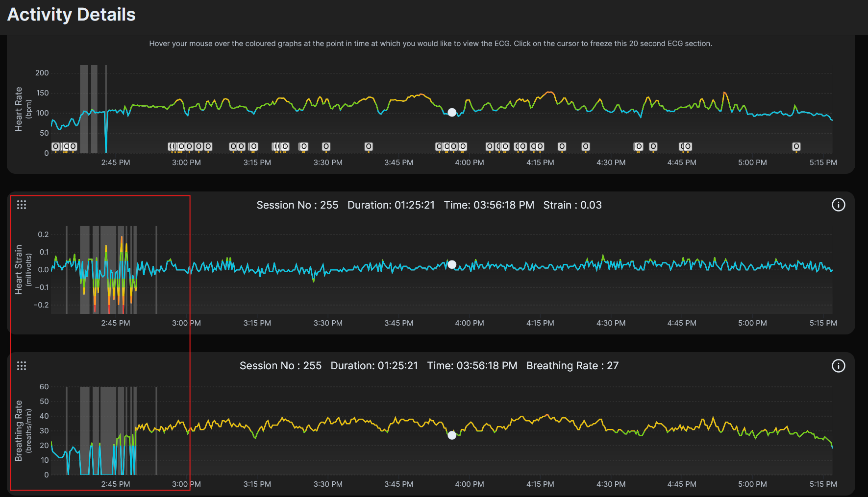
Task: Select 'Session No : 255' in Breathing Rate panel
Action: point(280,366)
